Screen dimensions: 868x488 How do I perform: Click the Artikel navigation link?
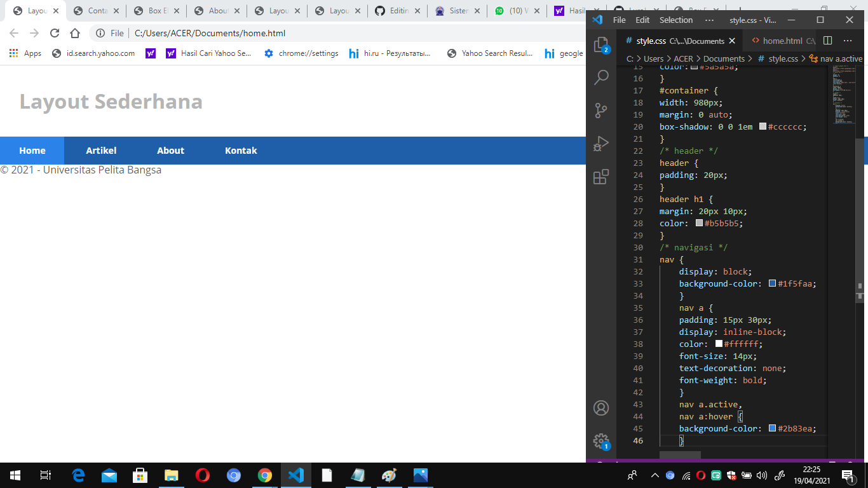click(x=101, y=151)
